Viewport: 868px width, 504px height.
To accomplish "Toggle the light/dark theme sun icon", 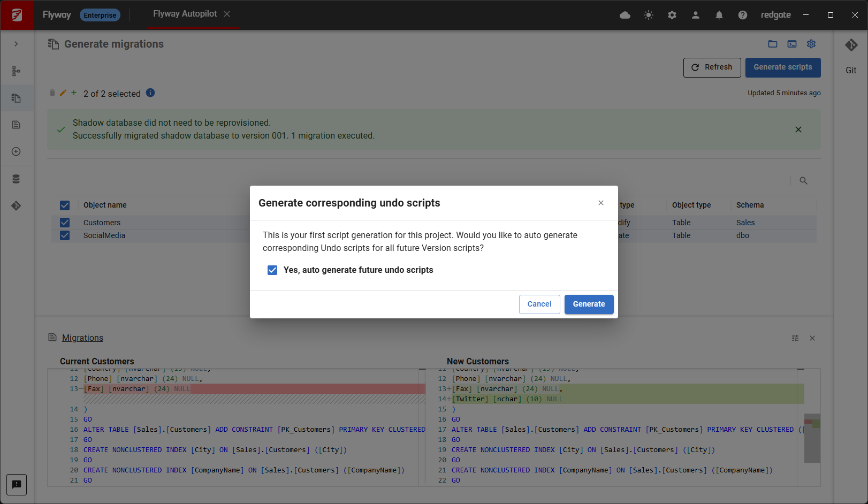I will click(649, 15).
